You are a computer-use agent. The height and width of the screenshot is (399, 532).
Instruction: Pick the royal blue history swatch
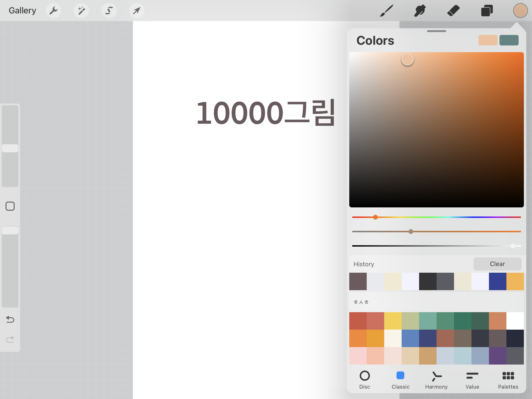click(x=498, y=281)
